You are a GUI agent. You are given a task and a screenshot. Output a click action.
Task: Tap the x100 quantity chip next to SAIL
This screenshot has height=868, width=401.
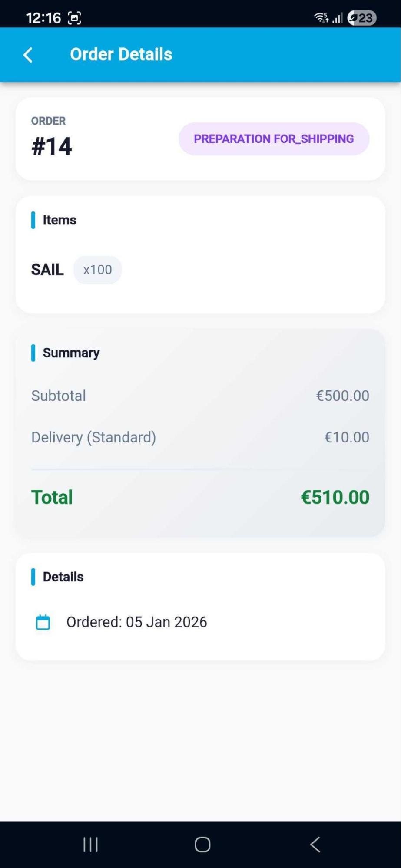click(x=97, y=269)
